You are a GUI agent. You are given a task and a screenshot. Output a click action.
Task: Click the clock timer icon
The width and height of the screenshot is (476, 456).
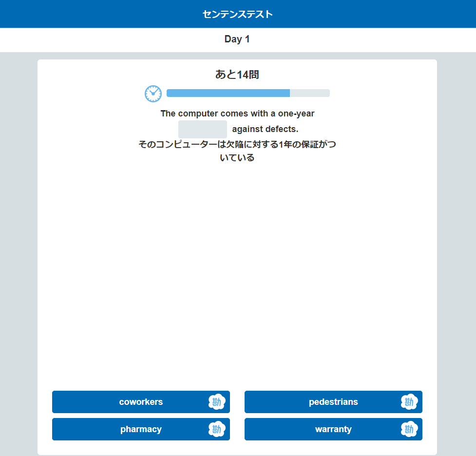pyautogui.click(x=153, y=94)
